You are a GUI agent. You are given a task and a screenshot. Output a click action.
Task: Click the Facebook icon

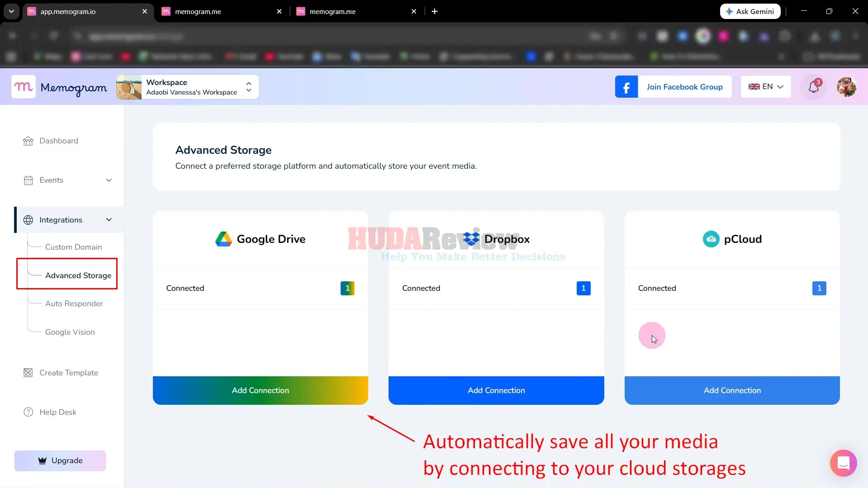(x=626, y=87)
